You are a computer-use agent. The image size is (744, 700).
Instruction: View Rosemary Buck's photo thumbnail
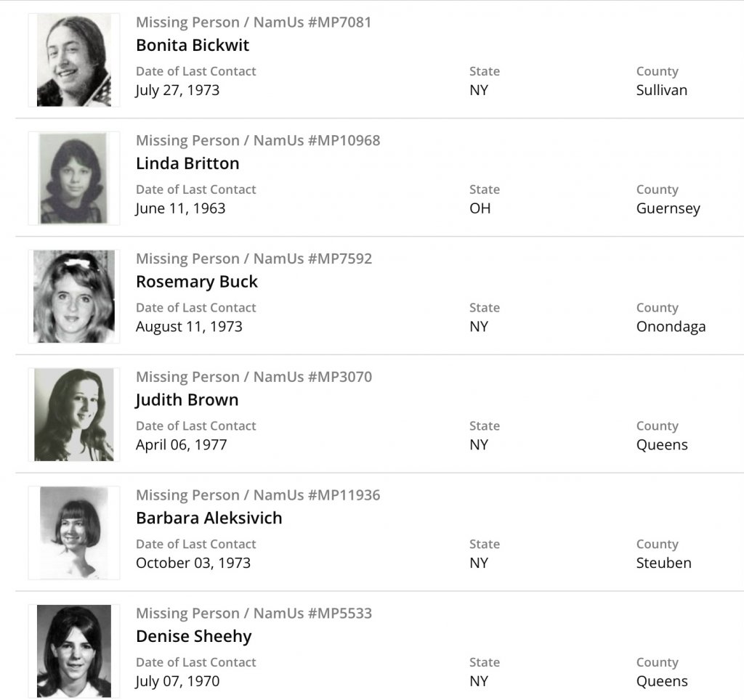click(73, 296)
